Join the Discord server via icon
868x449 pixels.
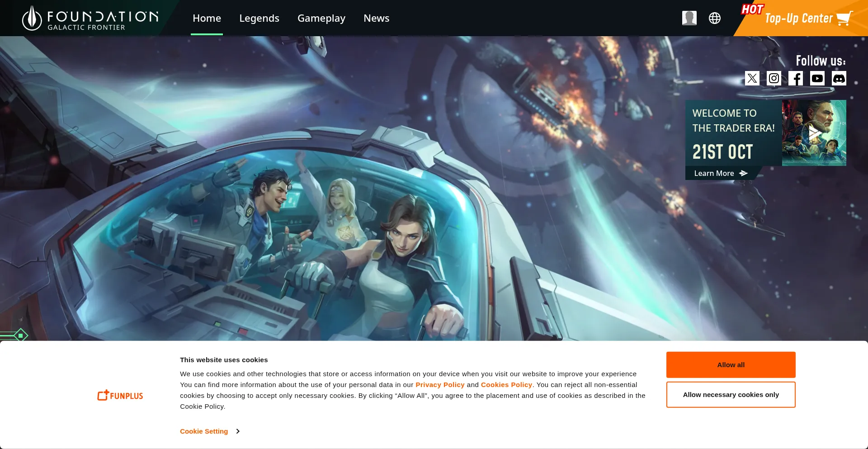coord(839,78)
